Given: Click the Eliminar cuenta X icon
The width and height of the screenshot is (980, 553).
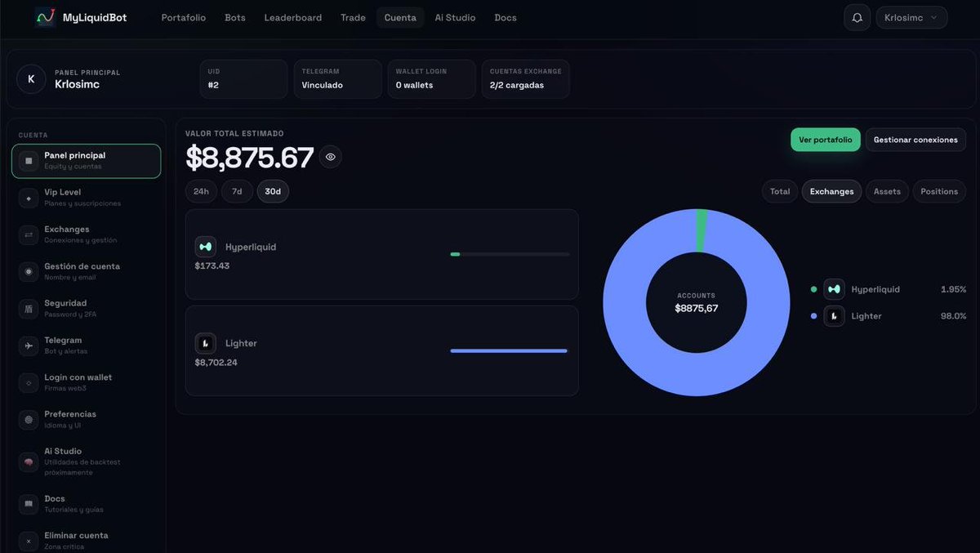Looking at the screenshot, I should tap(29, 541).
